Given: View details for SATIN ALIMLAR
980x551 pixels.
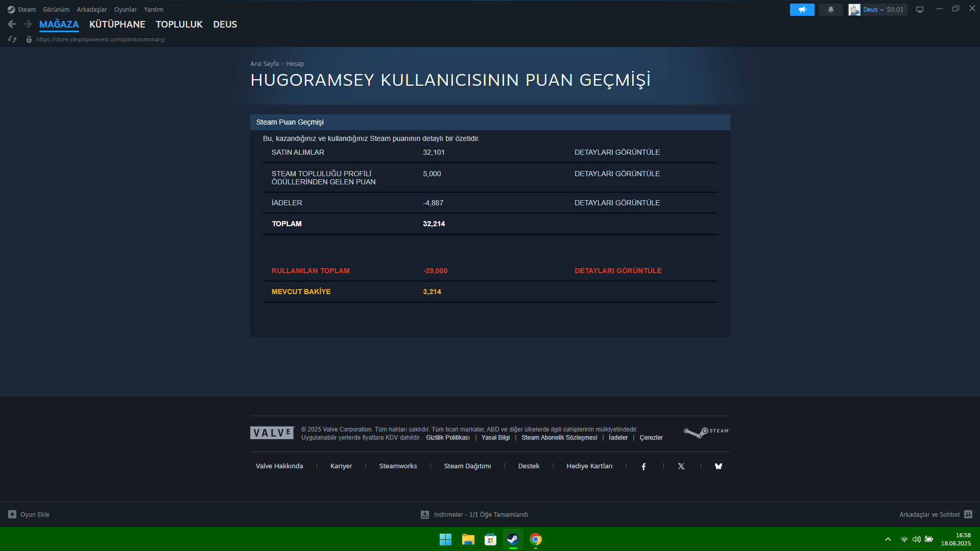Looking at the screenshot, I should click(617, 152).
